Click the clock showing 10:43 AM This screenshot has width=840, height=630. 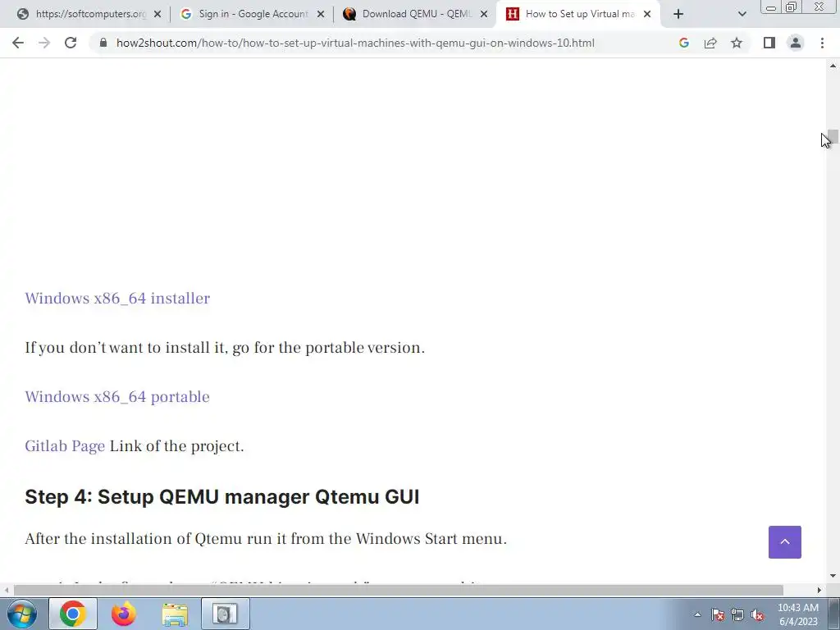tap(798, 614)
